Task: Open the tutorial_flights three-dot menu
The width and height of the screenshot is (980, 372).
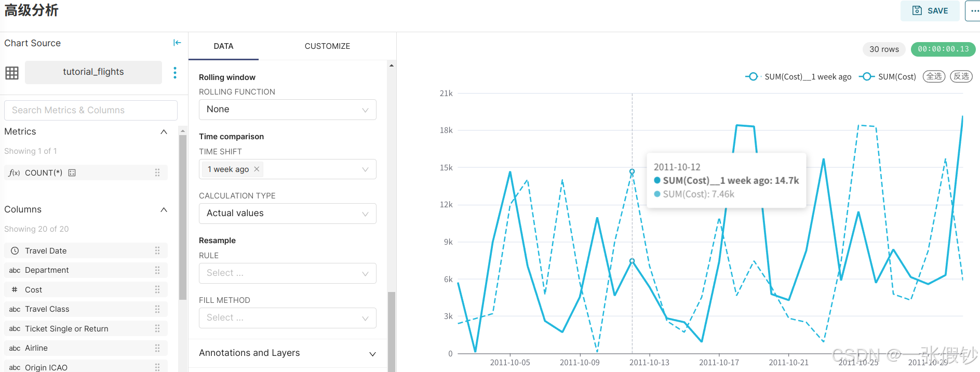Action: click(175, 73)
